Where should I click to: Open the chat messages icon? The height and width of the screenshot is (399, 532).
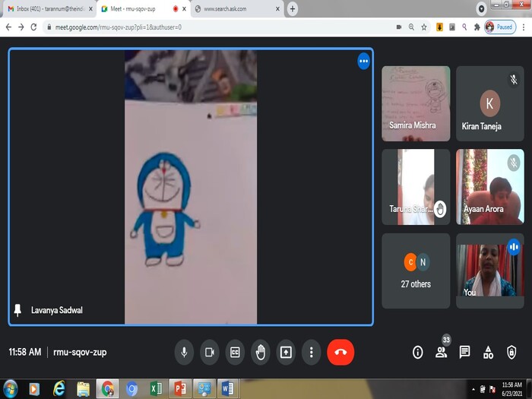pyautogui.click(x=464, y=352)
